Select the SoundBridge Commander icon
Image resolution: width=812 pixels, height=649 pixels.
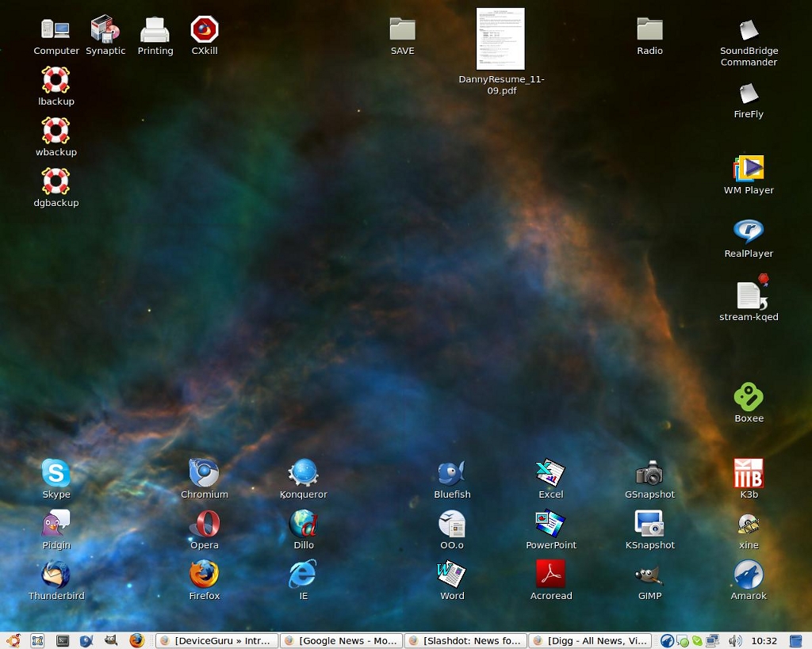coord(749,29)
